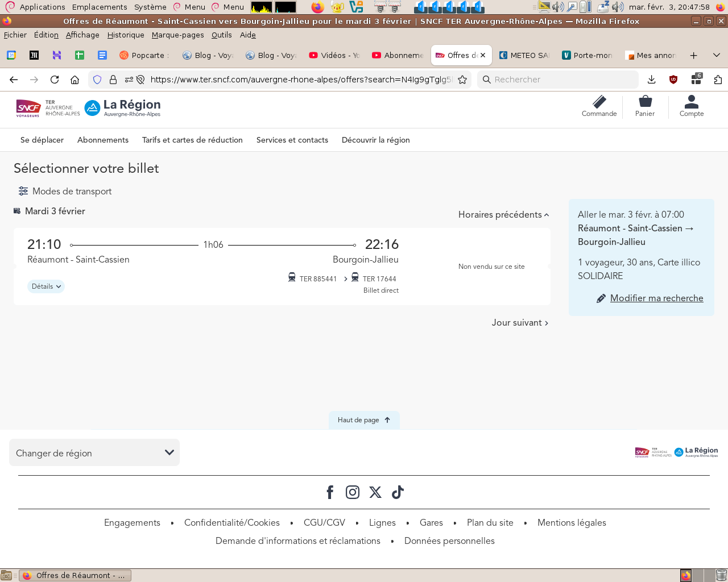Bookmark this page with star icon
The image size is (728, 582).
click(462, 80)
